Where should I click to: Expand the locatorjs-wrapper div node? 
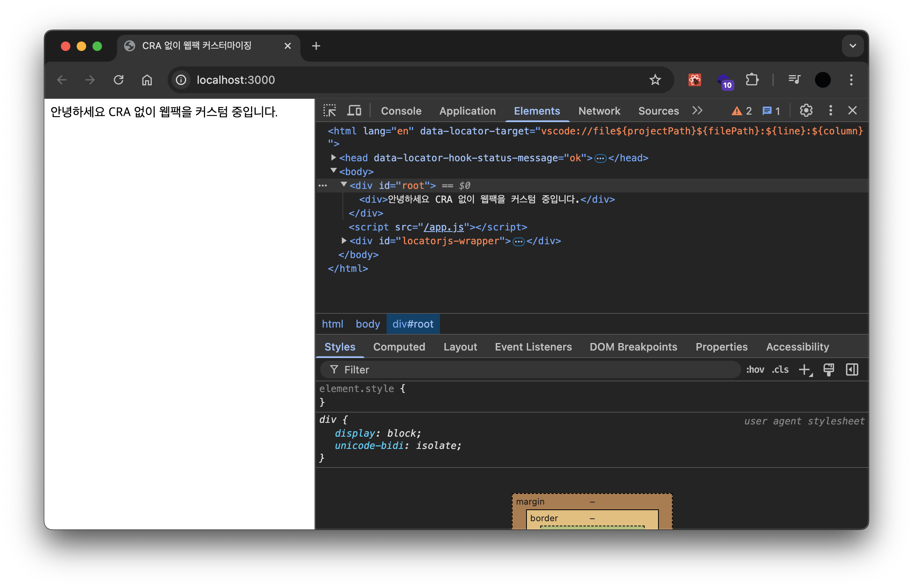pyautogui.click(x=344, y=241)
